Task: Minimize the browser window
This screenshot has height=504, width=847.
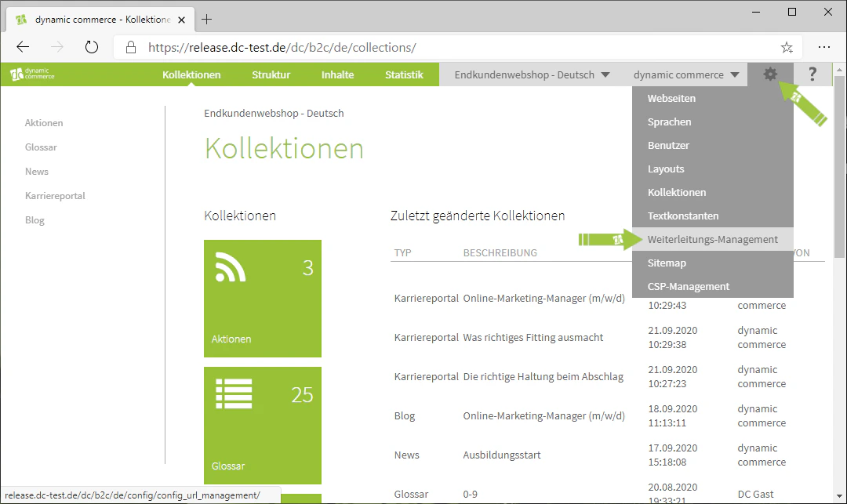Action: click(756, 12)
